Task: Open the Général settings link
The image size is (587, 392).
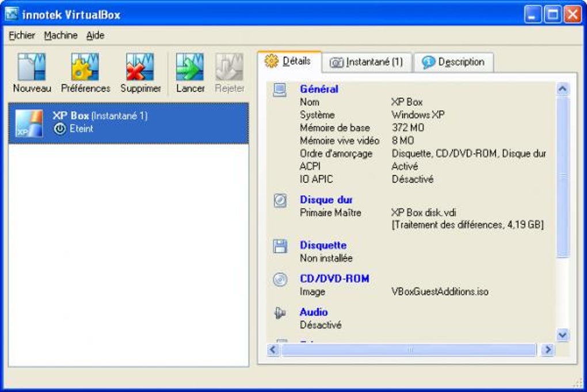Action: pyautogui.click(x=319, y=89)
